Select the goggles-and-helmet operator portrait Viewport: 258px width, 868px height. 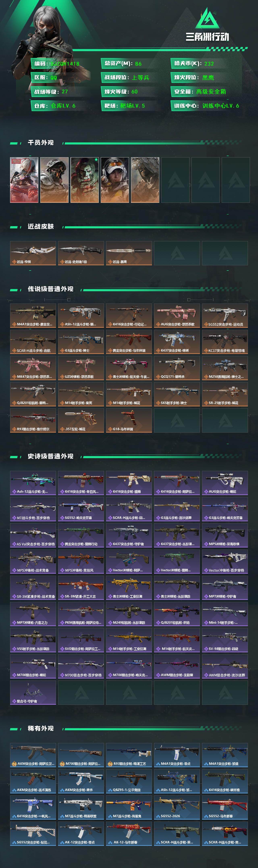115,180
